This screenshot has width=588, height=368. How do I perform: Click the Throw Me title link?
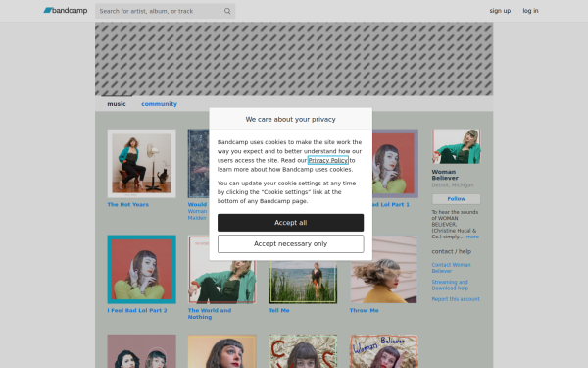click(364, 310)
